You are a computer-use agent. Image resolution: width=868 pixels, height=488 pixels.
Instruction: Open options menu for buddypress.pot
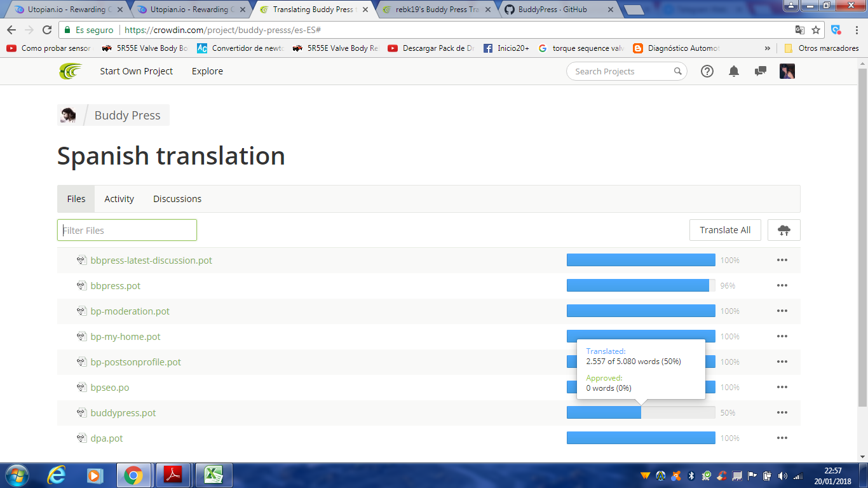782,412
